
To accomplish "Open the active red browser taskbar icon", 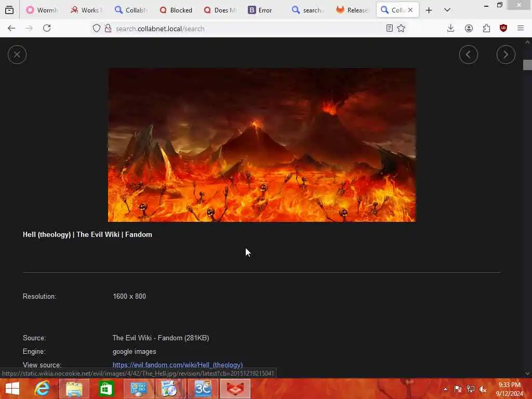I will [x=235, y=389].
